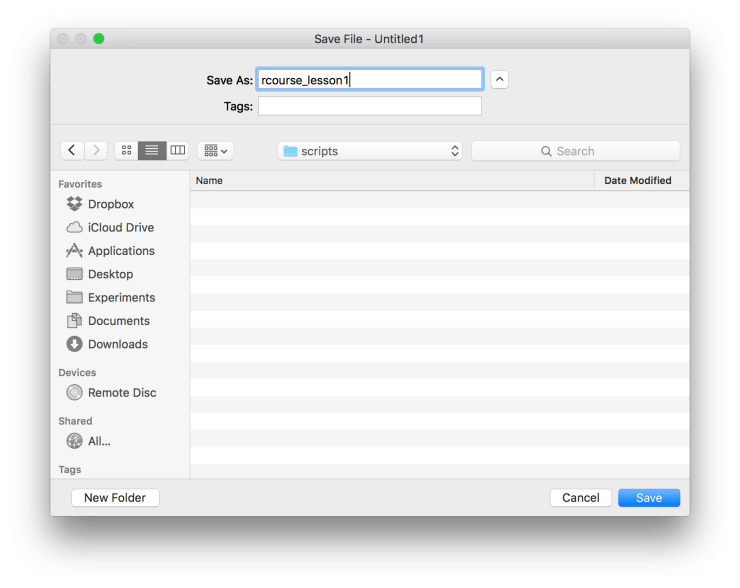740x588 pixels.
Task: Open iCloud Drive from Favorites
Action: pyautogui.click(x=120, y=227)
